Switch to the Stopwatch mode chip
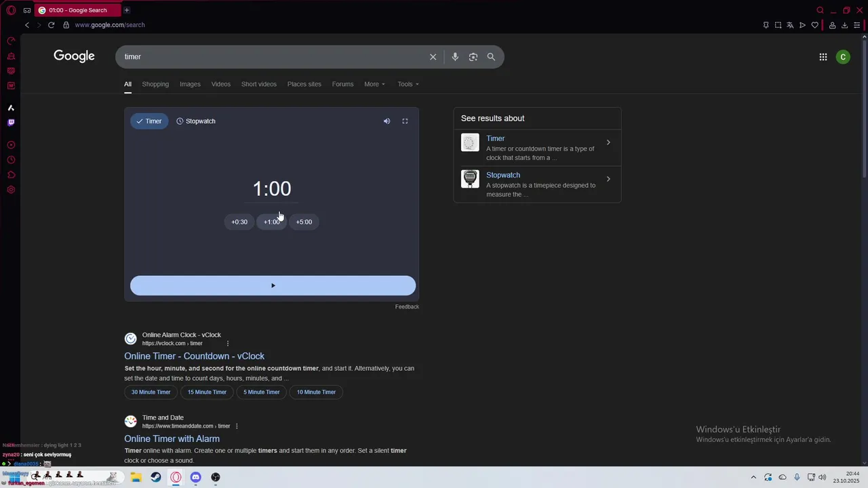The width and height of the screenshot is (868, 488). (x=196, y=121)
